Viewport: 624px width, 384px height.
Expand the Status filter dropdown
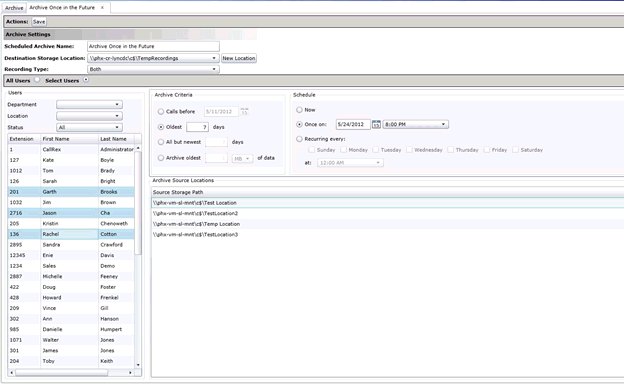tap(89, 127)
